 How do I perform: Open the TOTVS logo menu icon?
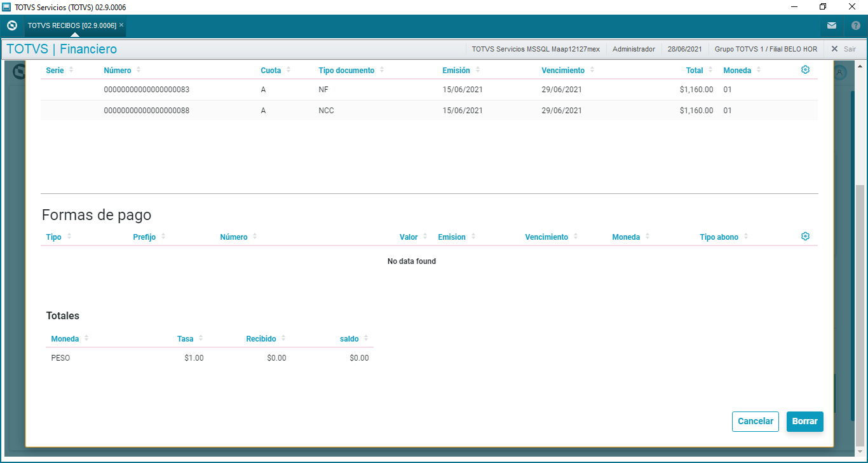point(11,26)
